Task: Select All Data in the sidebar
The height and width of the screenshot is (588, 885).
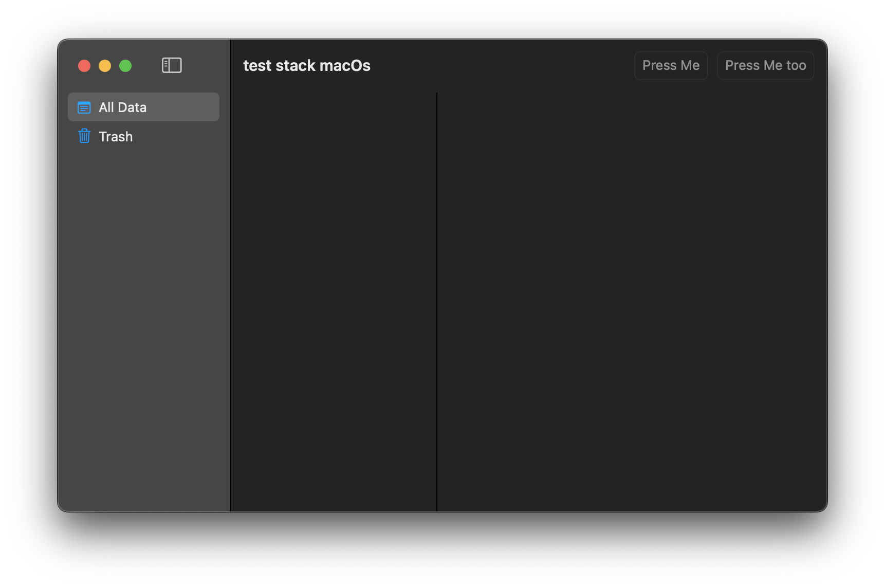Action: [x=143, y=107]
